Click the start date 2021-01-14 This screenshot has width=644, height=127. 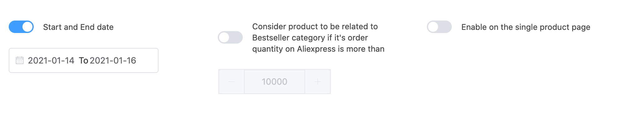point(51,60)
